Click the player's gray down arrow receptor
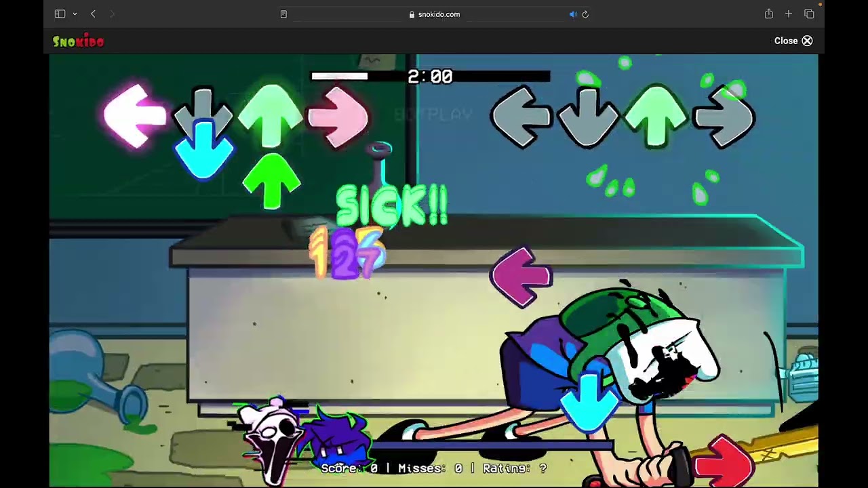The image size is (868, 488). [x=588, y=118]
